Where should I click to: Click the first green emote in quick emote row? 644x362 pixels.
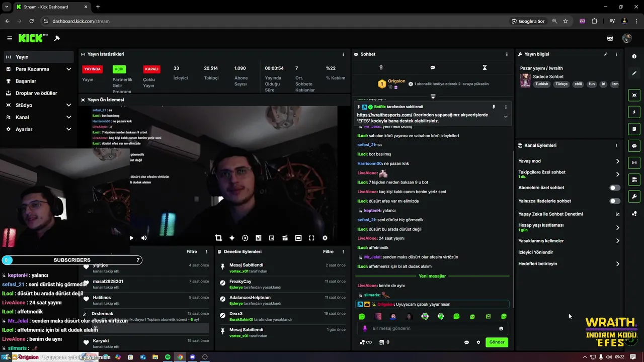coord(362,316)
